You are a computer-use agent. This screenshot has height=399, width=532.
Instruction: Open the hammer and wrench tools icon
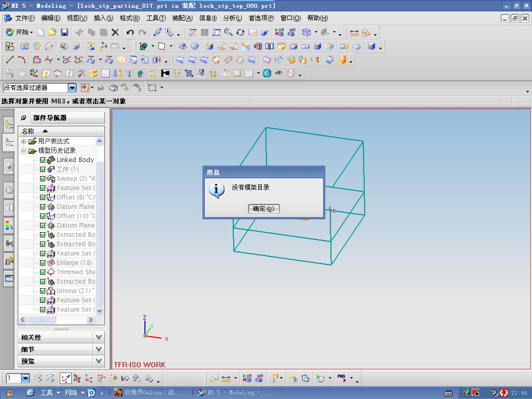coord(82,73)
